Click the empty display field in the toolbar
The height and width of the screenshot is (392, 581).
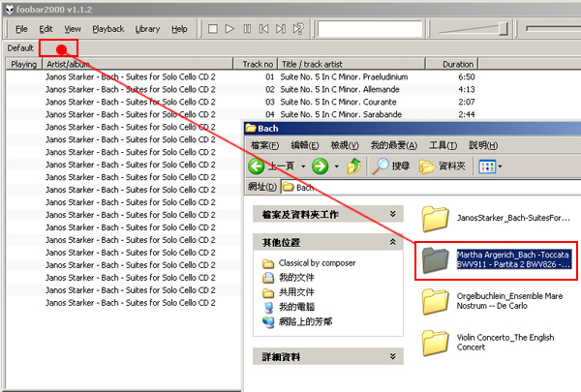370,29
